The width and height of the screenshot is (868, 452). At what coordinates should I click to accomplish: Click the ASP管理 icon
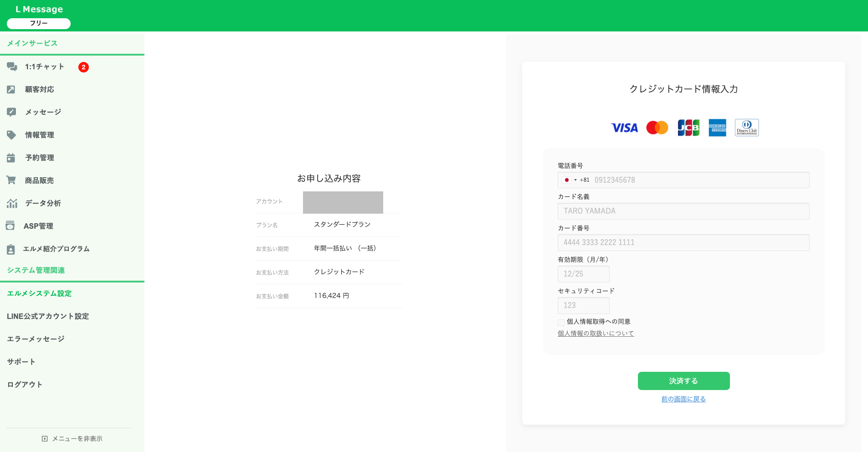pos(10,226)
